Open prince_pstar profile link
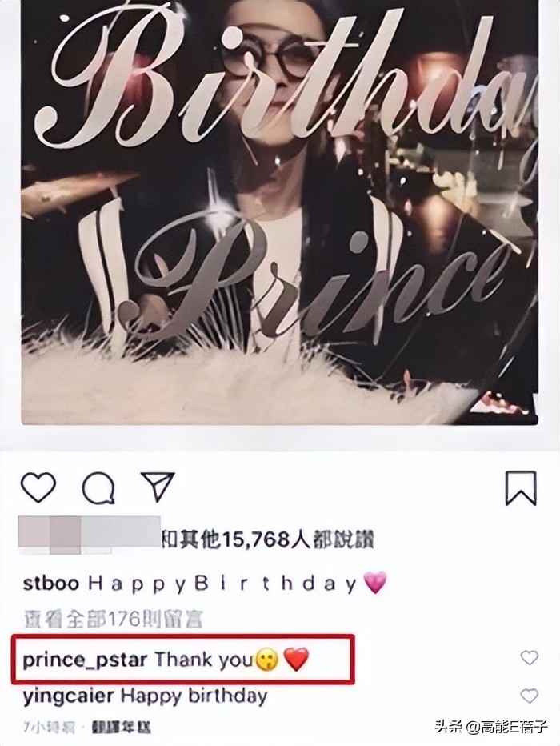Viewport: 560px width, 746px height. pos(85,660)
